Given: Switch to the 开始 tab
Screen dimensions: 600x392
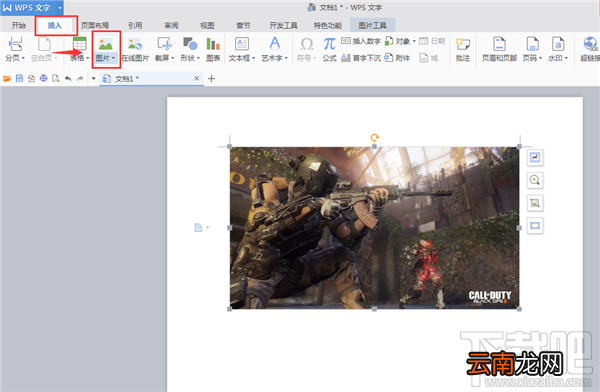Looking at the screenshot, I should (x=18, y=26).
